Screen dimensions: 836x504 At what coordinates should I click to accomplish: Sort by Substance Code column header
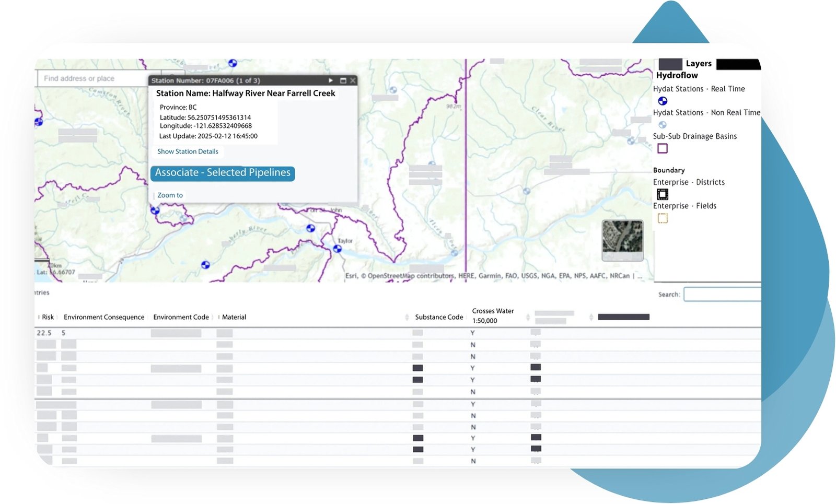[x=439, y=317]
